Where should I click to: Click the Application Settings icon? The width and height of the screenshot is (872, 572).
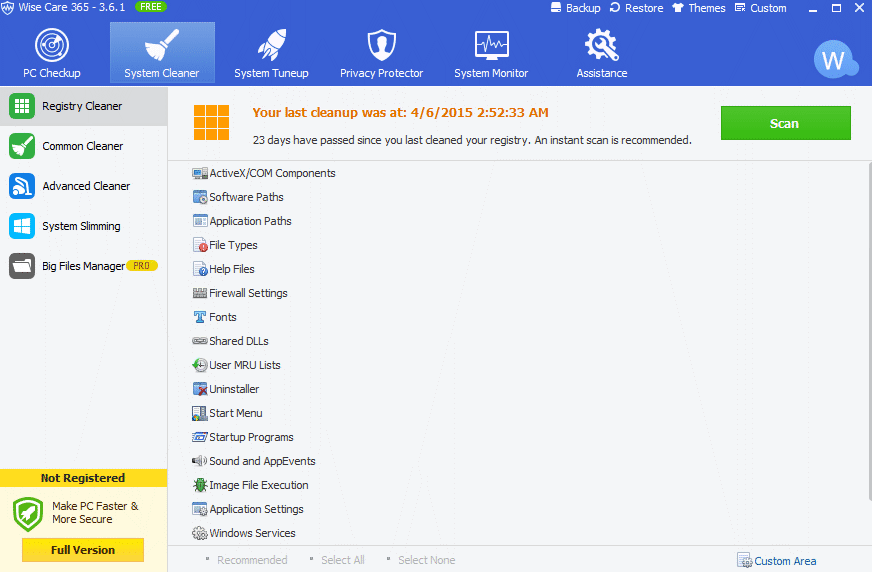tap(200, 509)
